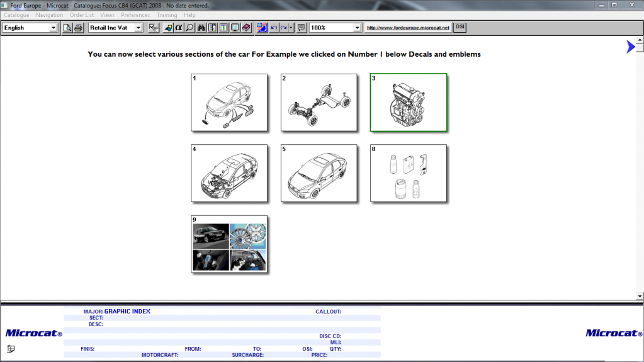
Task: Select section 4 electrical wiring car thumbnail
Action: click(229, 173)
